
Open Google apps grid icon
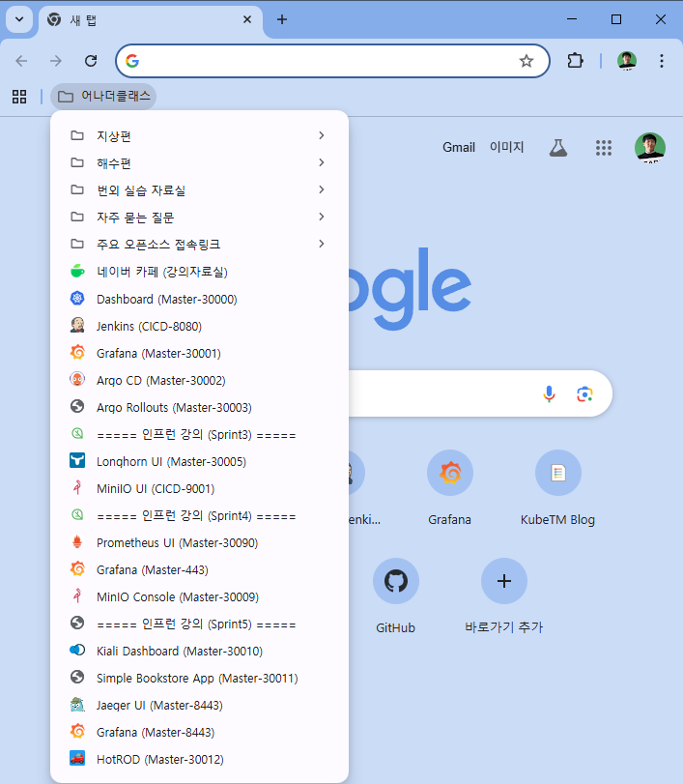pos(604,148)
